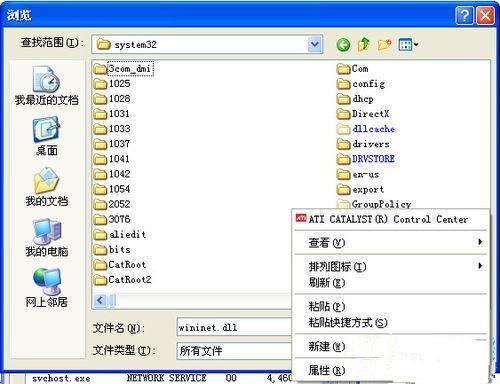Image resolution: width=500 pixels, height=384 pixels.
Task: Create a new folder toolbar icon
Action: 384,44
